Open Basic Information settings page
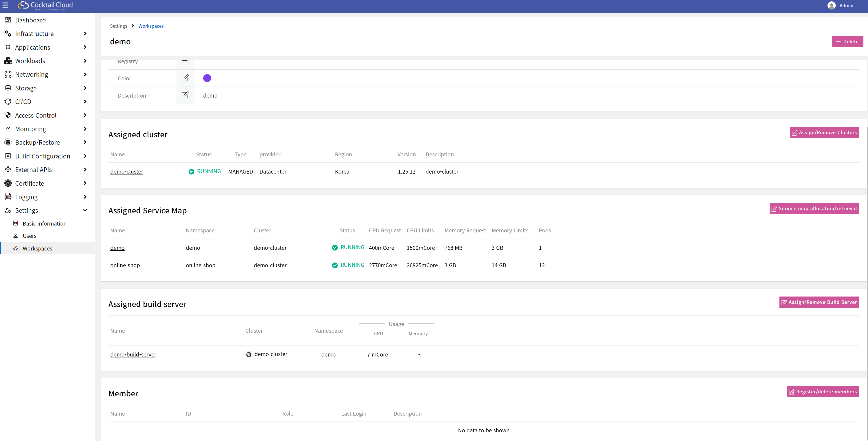The image size is (868, 441). tap(44, 223)
